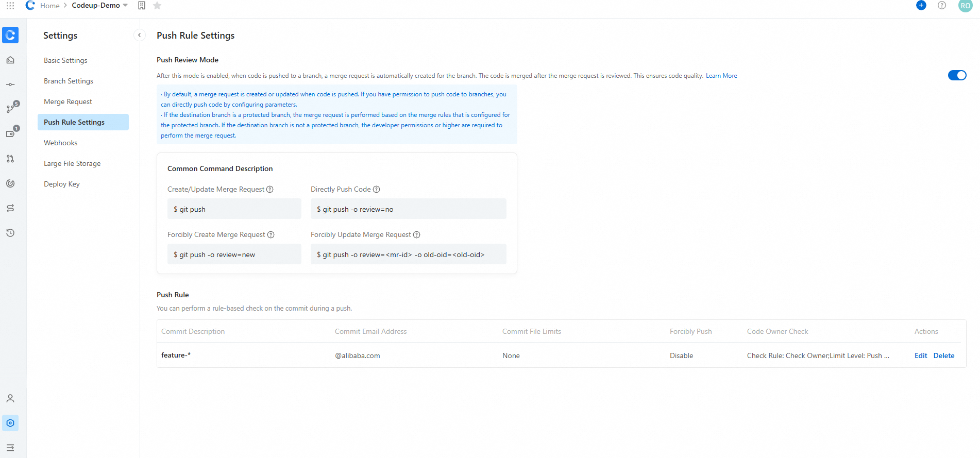Open the members person icon in sidebar
The width and height of the screenshot is (980, 458).
[10, 398]
